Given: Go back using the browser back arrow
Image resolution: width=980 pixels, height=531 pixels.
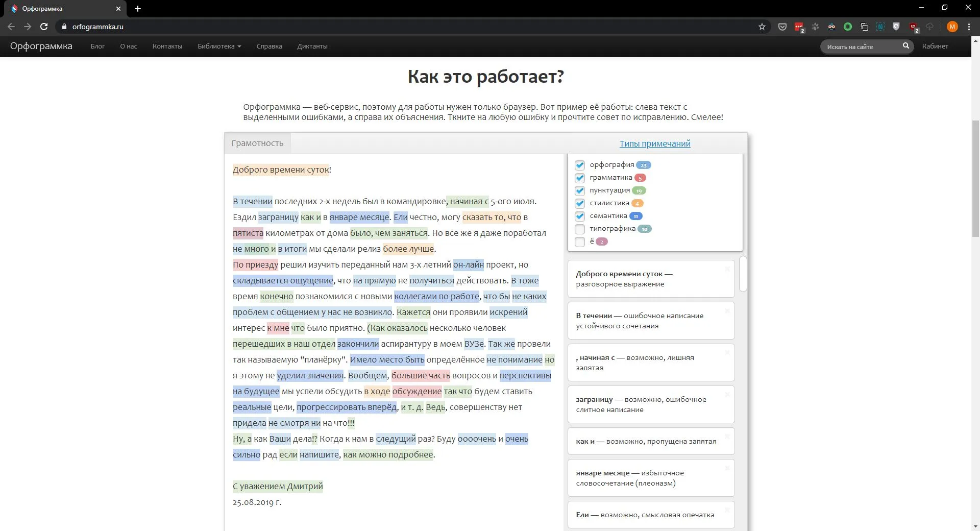Looking at the screenshot, I should [11, 27].
